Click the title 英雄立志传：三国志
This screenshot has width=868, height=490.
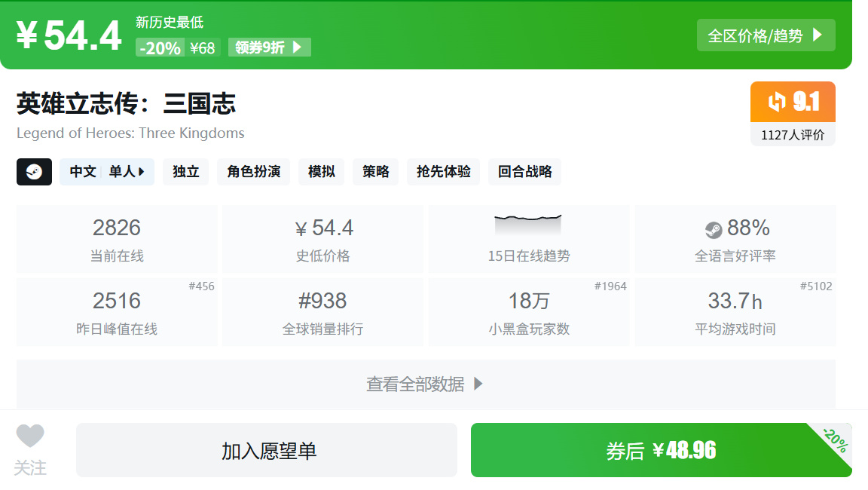point(127,103)
